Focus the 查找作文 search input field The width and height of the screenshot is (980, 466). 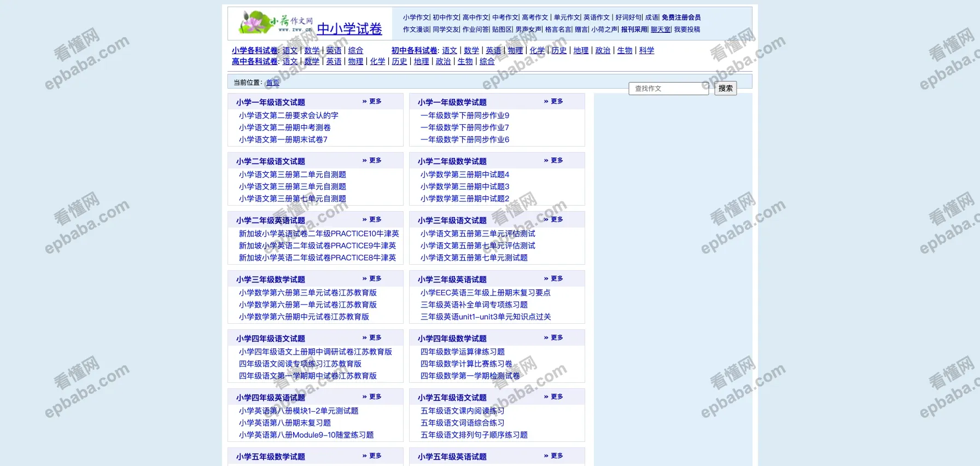click(669, 89)
